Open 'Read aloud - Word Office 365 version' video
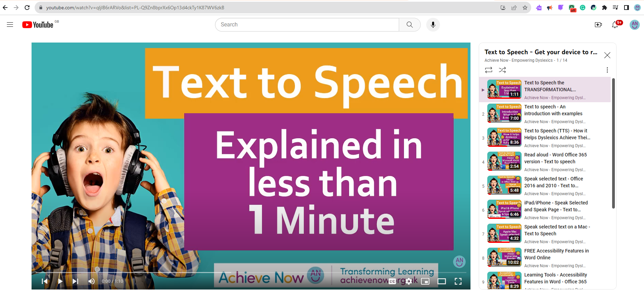The image size is (644, 295). tap(556, 158)
